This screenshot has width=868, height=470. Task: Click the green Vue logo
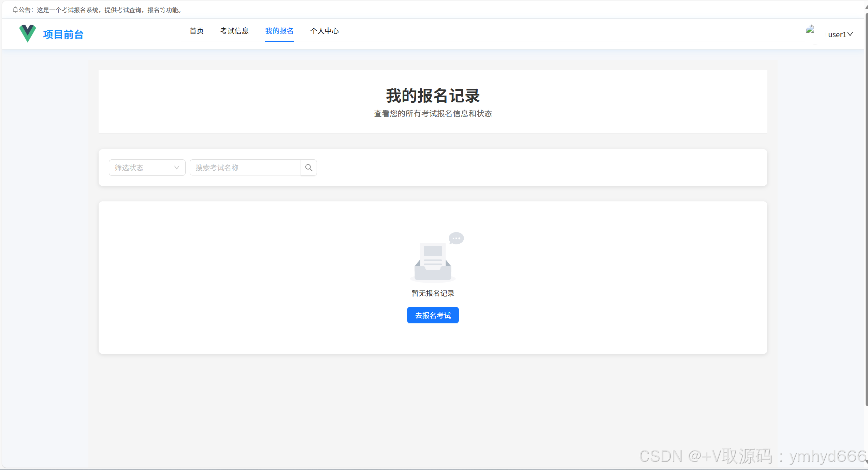tap(28, 33)
